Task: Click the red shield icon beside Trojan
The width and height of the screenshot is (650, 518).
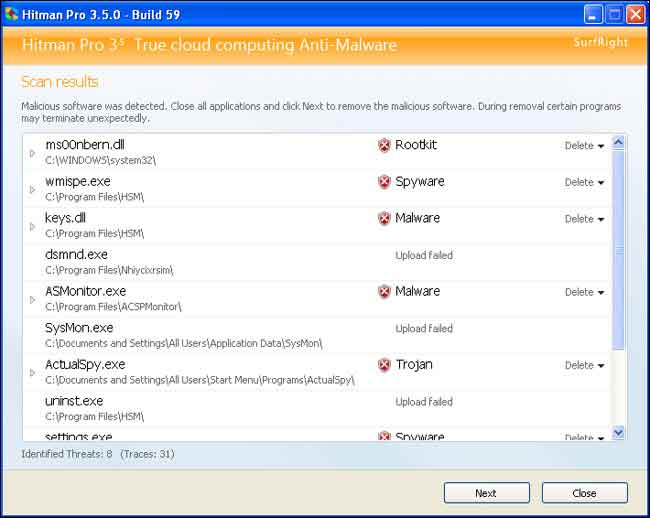Action: pyautogui.click(x=384, y=365)
